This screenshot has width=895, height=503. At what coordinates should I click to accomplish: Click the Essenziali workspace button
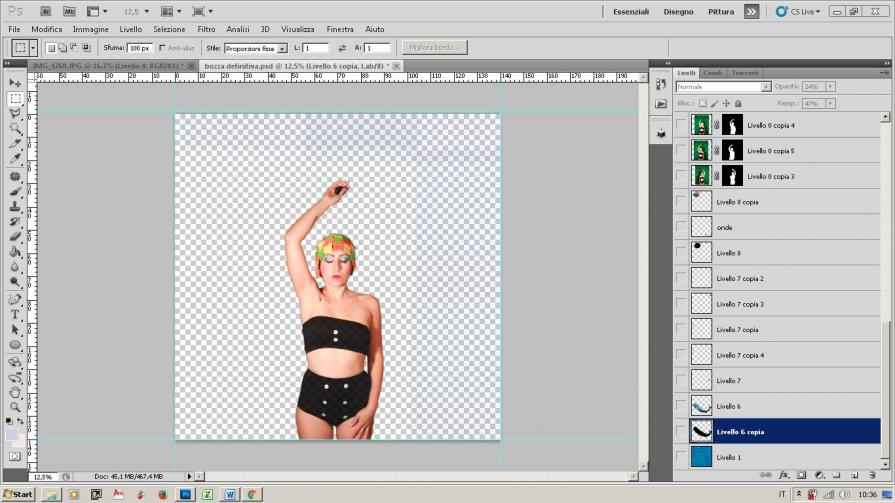[x=631, y=12]
